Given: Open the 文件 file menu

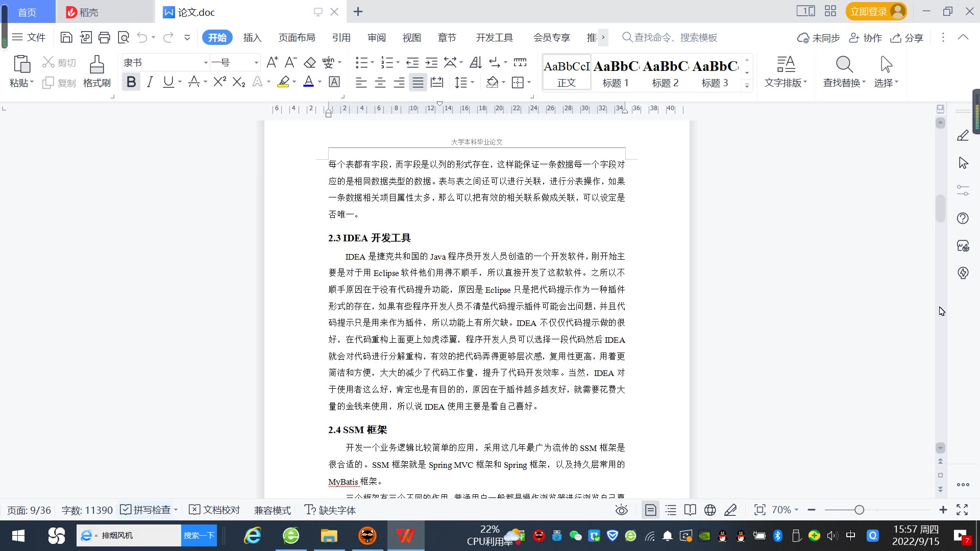Looking at the screenshot, I should click(29, 37).
